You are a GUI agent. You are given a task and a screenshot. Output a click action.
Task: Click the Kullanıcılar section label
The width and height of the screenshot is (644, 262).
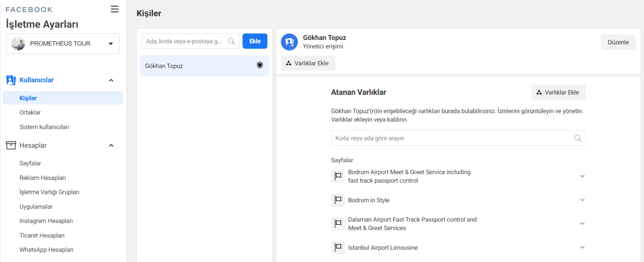tap(37, 80)
